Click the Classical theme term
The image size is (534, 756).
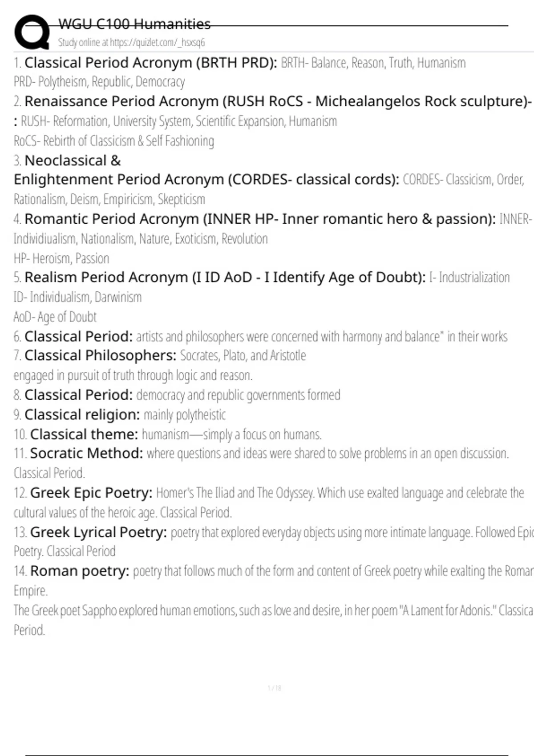tap(84, 434)
